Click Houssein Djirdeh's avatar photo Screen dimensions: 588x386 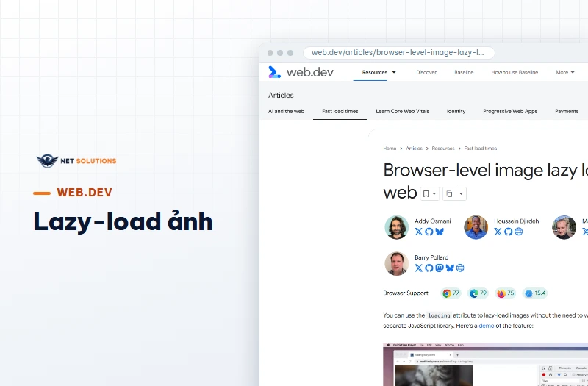[x=476, y=227]
